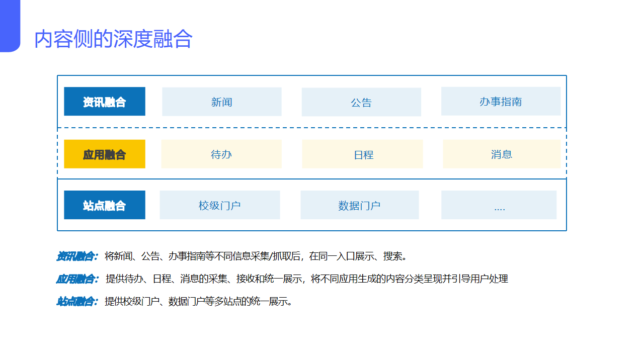Viewport: 644px width, 362px height.
Task: Open the 数据门户 card
Action: tap(359, 205)
